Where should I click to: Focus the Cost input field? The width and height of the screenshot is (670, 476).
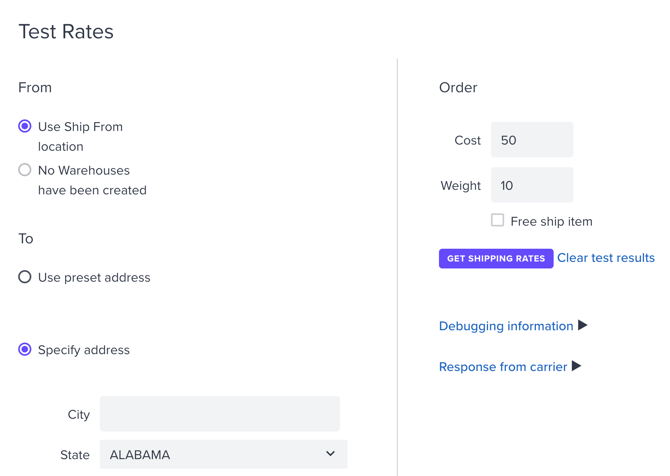coord(532,140)
